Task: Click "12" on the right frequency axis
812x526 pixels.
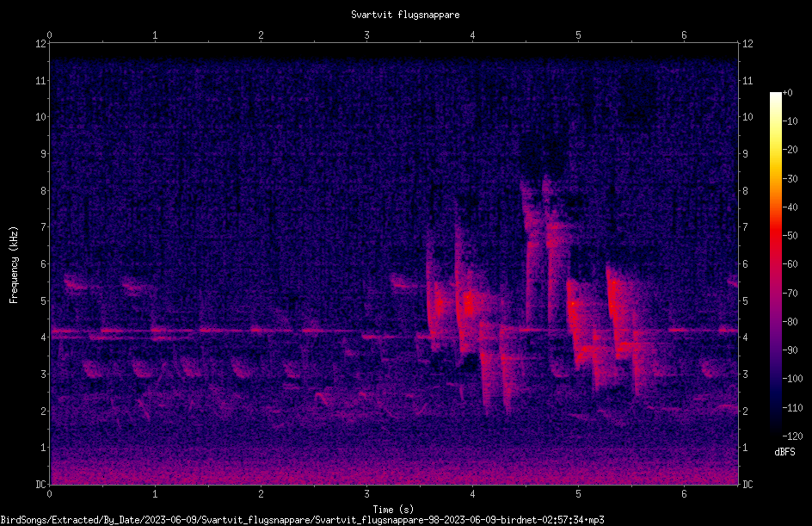Action: [x=747, y=44]
